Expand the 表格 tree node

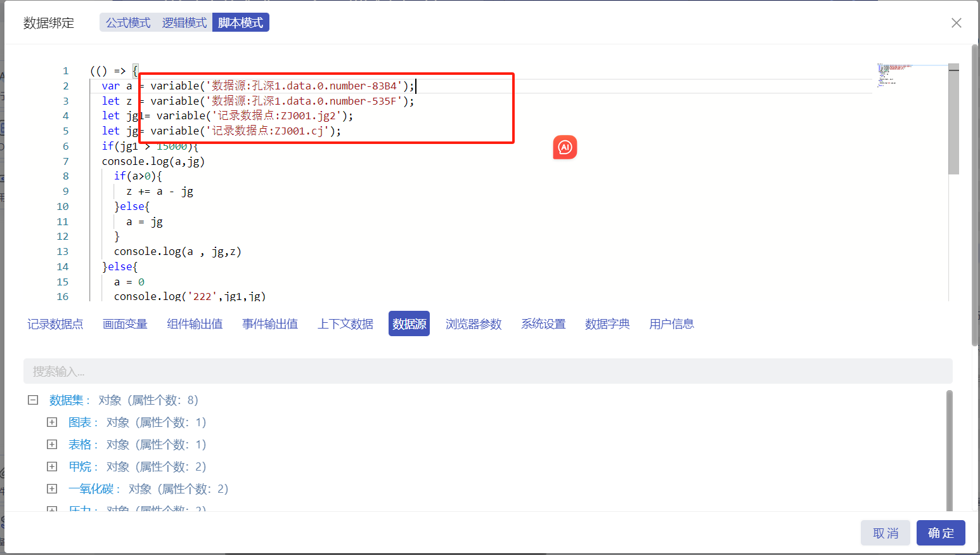coord(52,445)
